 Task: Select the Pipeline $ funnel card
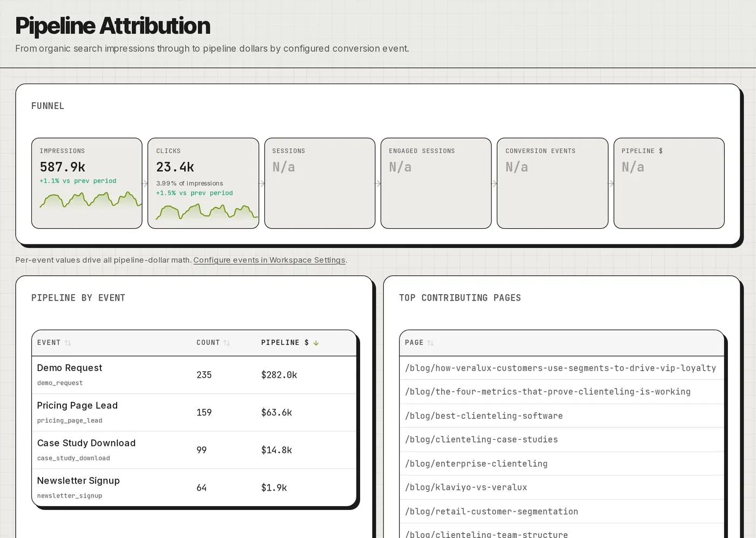pyautogui.click(x=669, y=183)
